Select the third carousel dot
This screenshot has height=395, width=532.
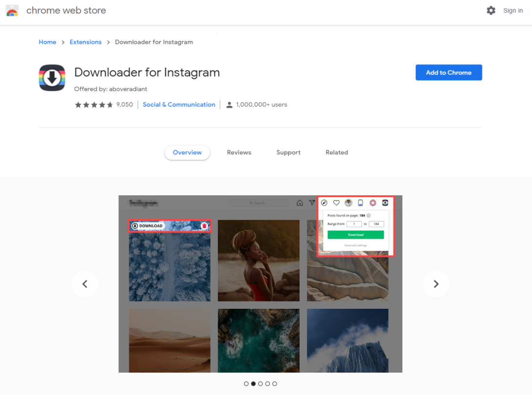261,384
